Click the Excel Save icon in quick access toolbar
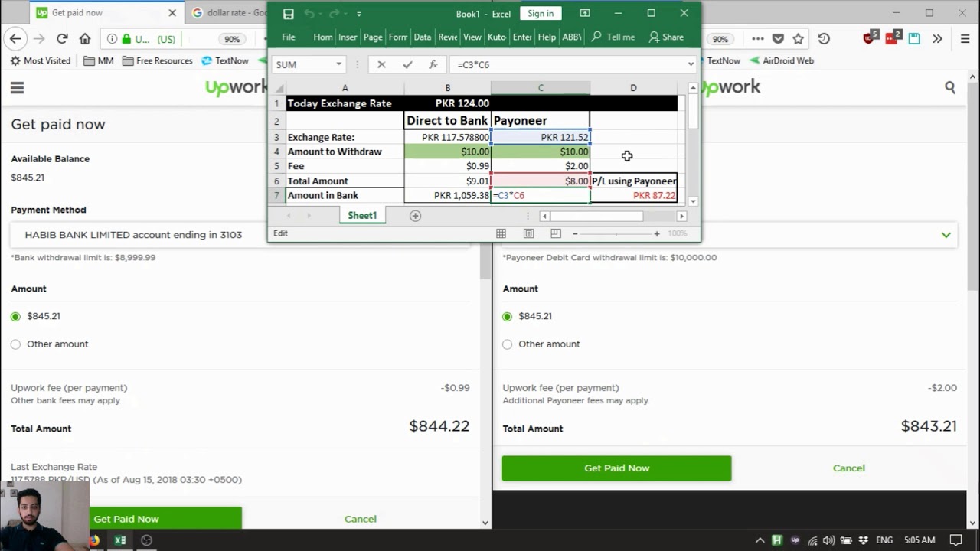980x551 pixels. pos(288,14)
